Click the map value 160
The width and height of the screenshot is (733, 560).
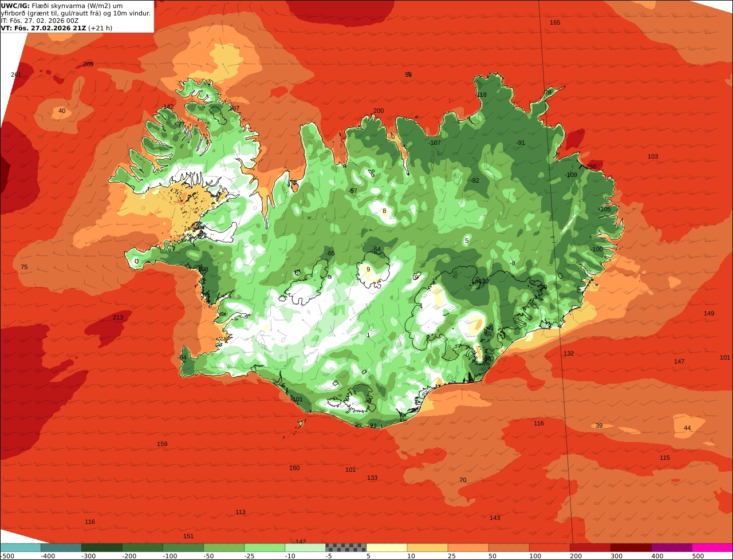(294, 468)
